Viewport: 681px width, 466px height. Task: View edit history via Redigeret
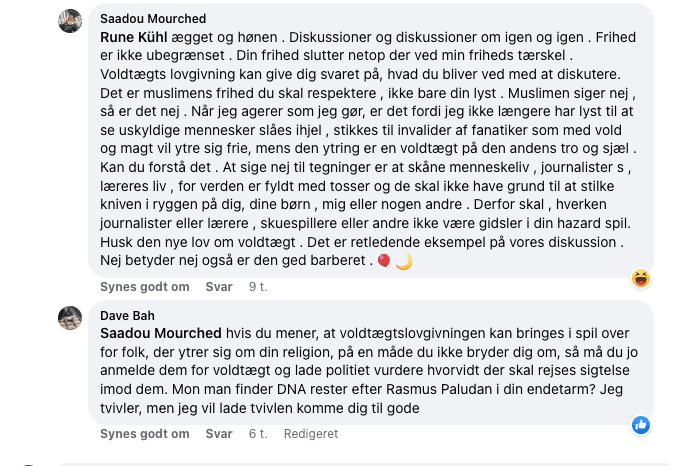[311, 433]
